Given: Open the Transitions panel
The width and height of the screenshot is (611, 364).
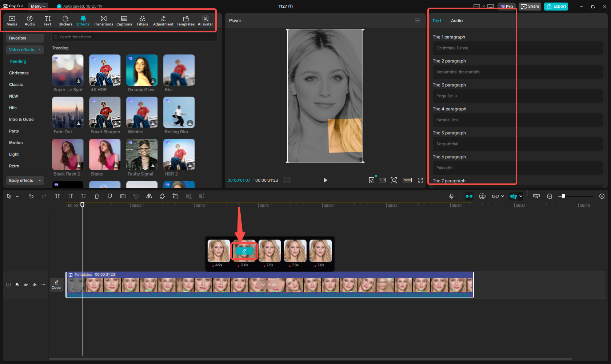Looking at the screenshot, I should tap(104, 20).
